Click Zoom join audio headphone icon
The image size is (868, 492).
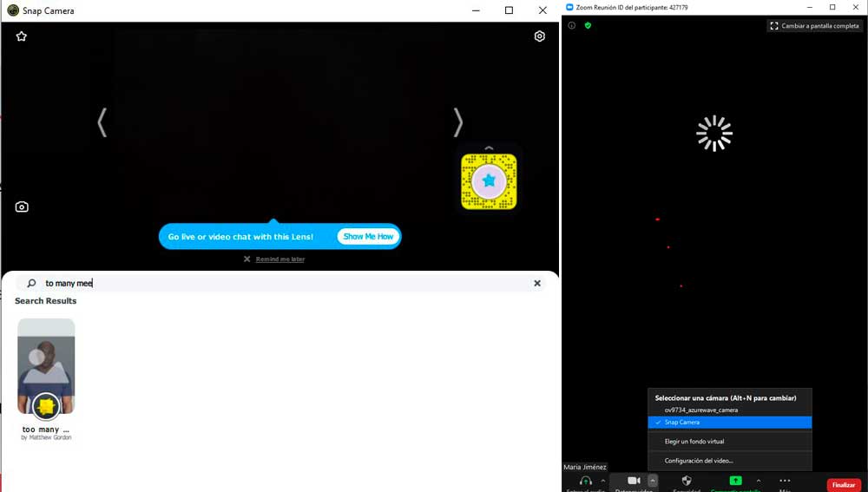pos(585,481)
